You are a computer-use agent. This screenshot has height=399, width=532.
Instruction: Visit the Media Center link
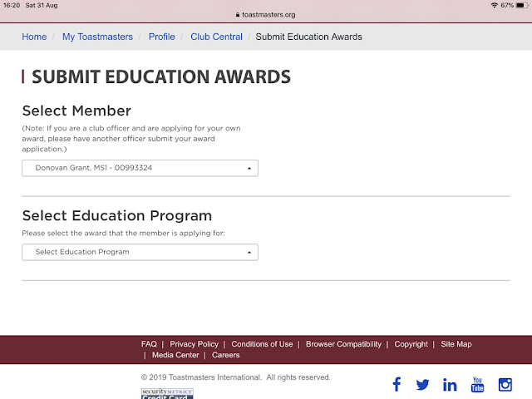pyautogui.click(x=175, y=355)
